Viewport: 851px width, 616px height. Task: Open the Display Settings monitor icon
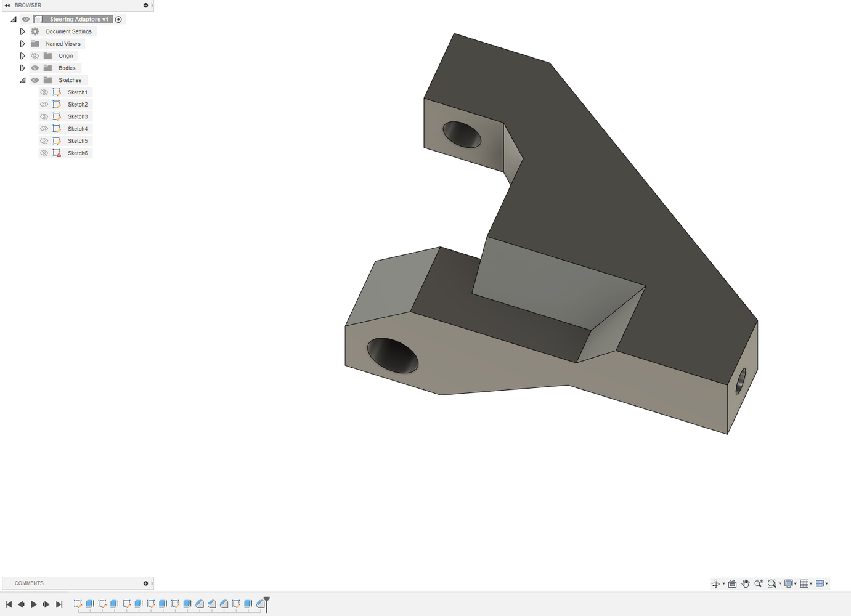point(789,583)
